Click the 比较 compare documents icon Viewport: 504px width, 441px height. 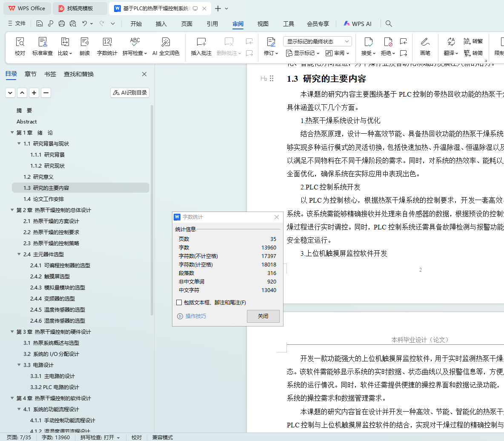[x=65, y=42]
